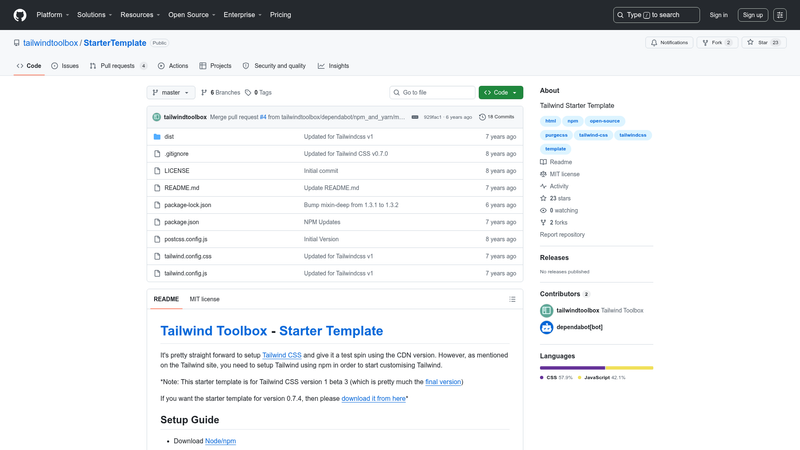Image resolution: width=800 pixels, height=450 pixels.
Task: Click the README.md file icon
Action: coord(157,188)
